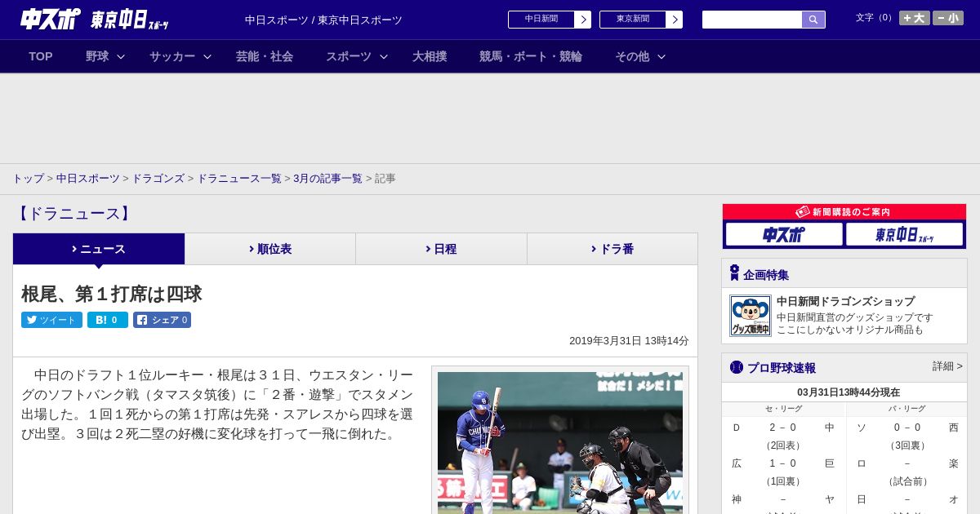The height and width of the screenshot is (514, 980).
Task: Open 大相撲 section
Action: 430,56
